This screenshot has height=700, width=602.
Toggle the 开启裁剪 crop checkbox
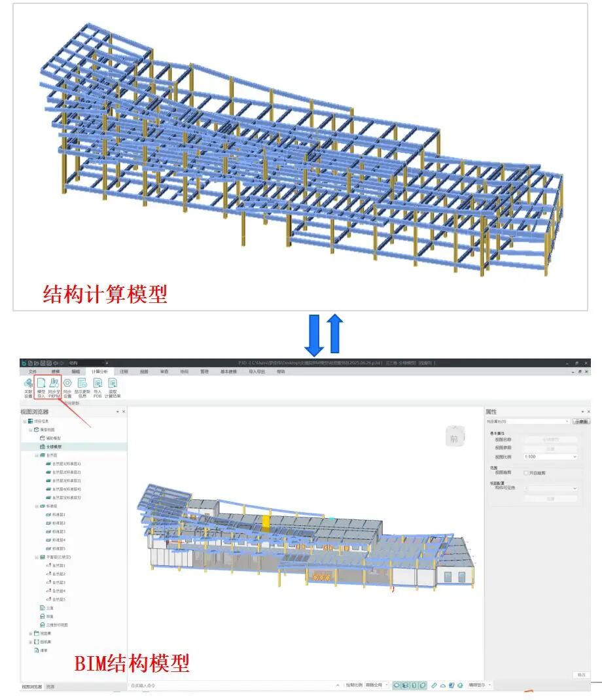pos(527,472)
